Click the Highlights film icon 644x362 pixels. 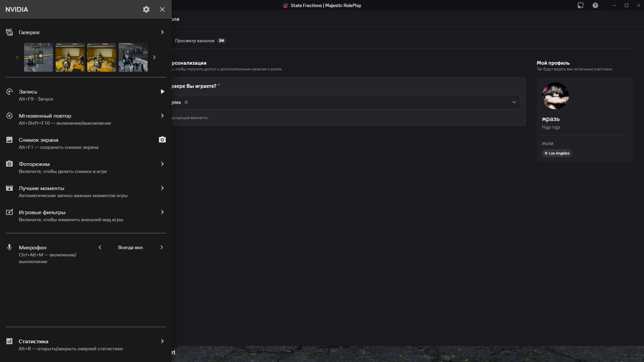coord(9,188)
